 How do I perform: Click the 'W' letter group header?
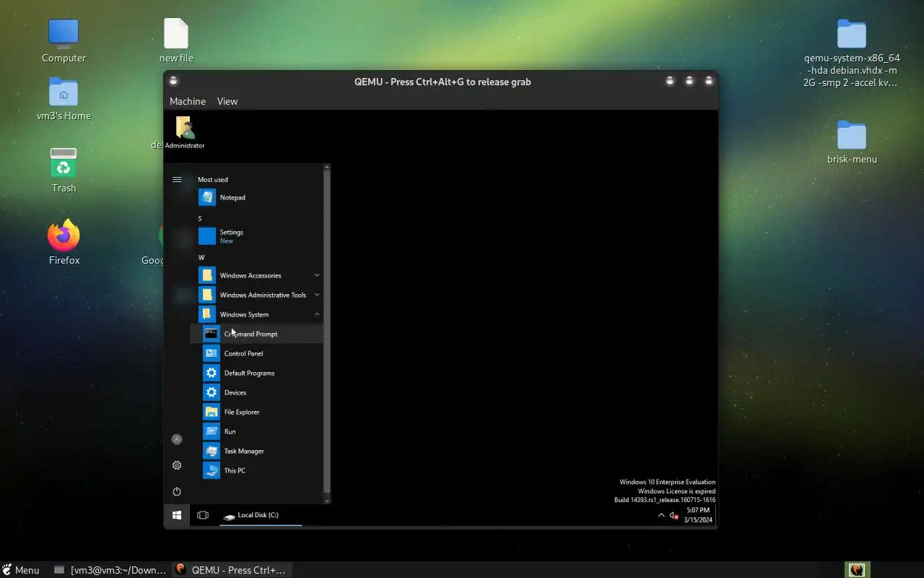click(201, 257)
